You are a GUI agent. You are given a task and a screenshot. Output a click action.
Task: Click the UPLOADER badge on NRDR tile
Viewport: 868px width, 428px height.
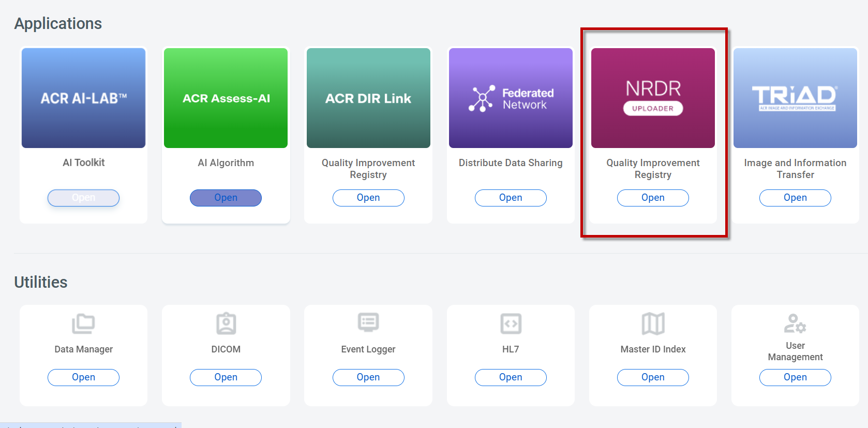pos(653,108)
